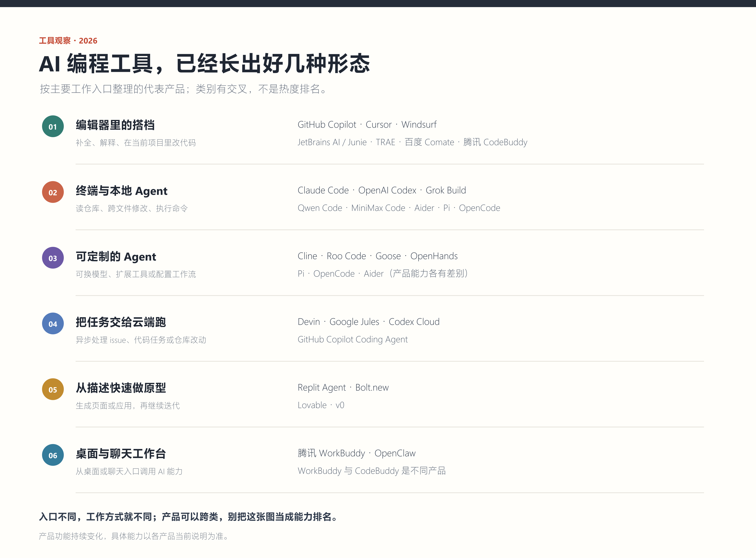Click the description starting with '异步处理 issue'
756x558 pixels.
141,340
